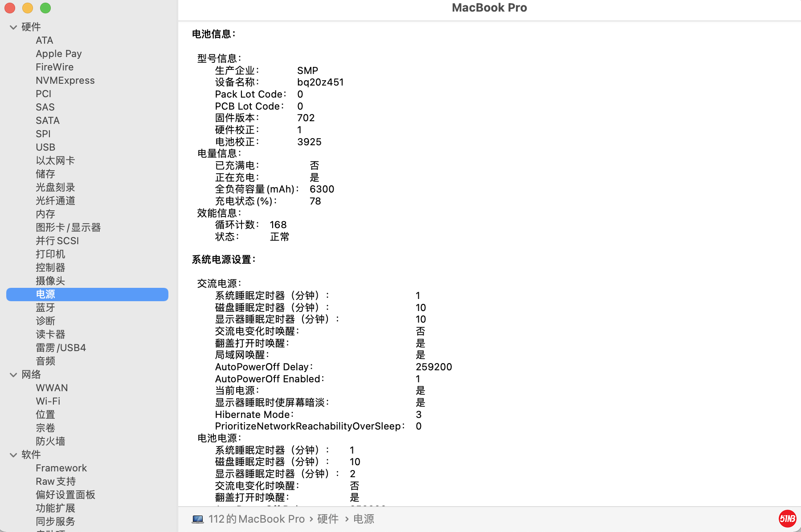The height and width of the screenshot is (532, 801).
Task: Click the battery 状态 value 正常
Action: (279, 237)
